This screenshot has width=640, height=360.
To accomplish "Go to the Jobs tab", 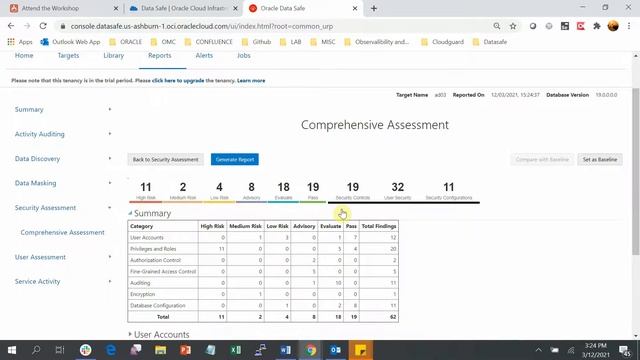I will [244, 56].
